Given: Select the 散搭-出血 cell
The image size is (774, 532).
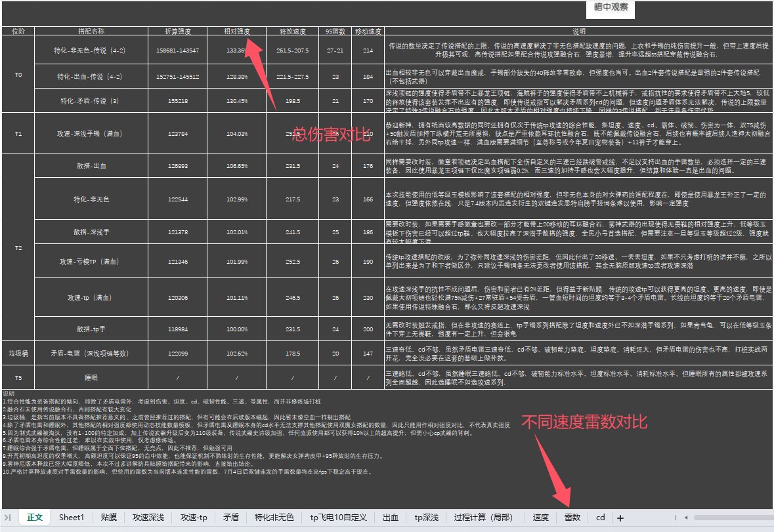Looking at the screenshot, I should click(x=91, y=166).
